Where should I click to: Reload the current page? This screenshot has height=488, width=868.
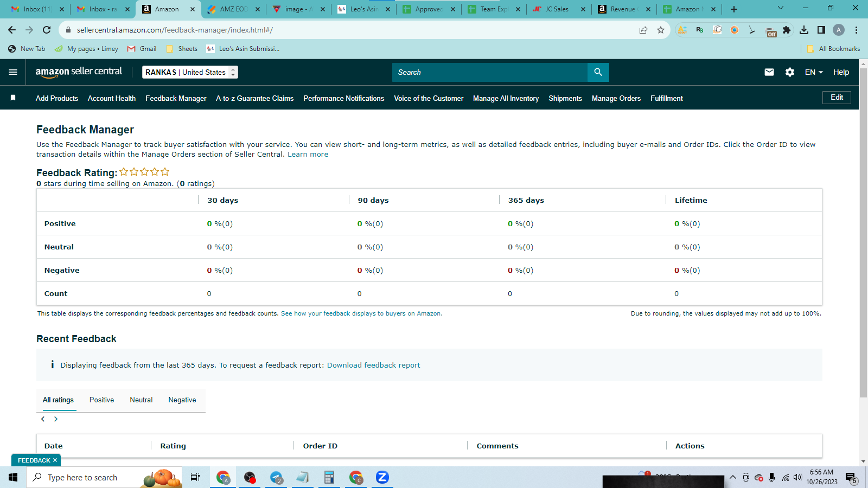click(47, 30)
